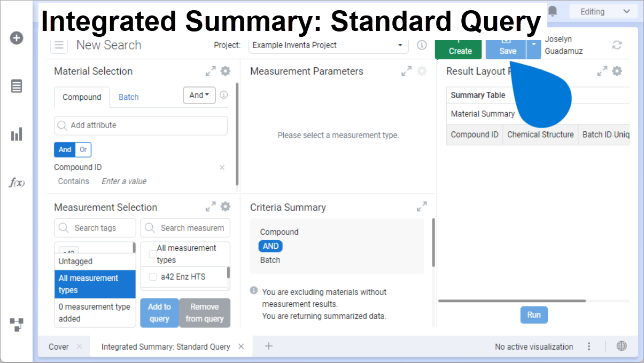Click the Enter a value field for Compound ID

pos(124,181)
